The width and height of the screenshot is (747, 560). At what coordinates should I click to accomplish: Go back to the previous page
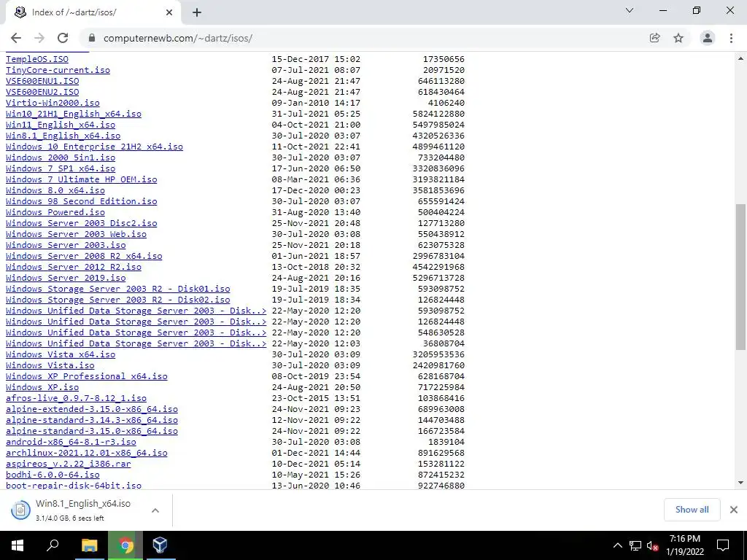coord(16,38)
